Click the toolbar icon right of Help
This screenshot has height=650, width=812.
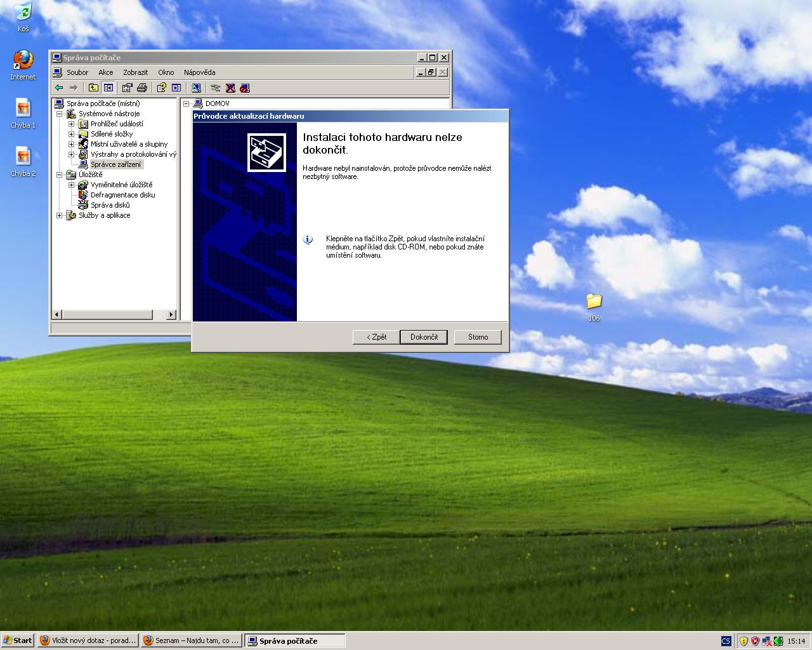coord(176,88)
